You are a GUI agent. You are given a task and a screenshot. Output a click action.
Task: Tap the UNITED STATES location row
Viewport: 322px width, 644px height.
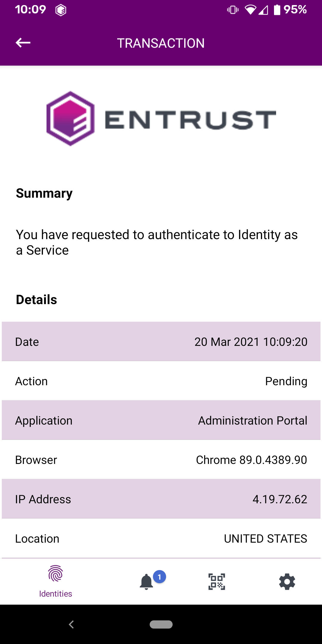(x=161, y=538)
